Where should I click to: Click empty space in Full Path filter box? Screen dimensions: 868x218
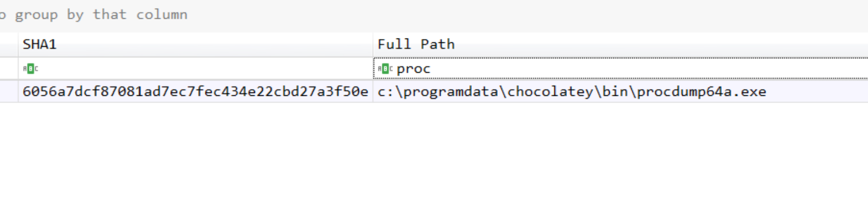pyautogui.click(x=648, y=69)
